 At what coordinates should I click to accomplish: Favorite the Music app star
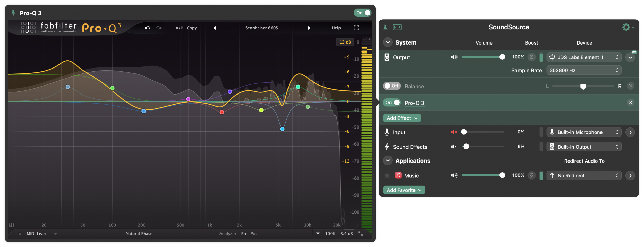coord(387,176)
